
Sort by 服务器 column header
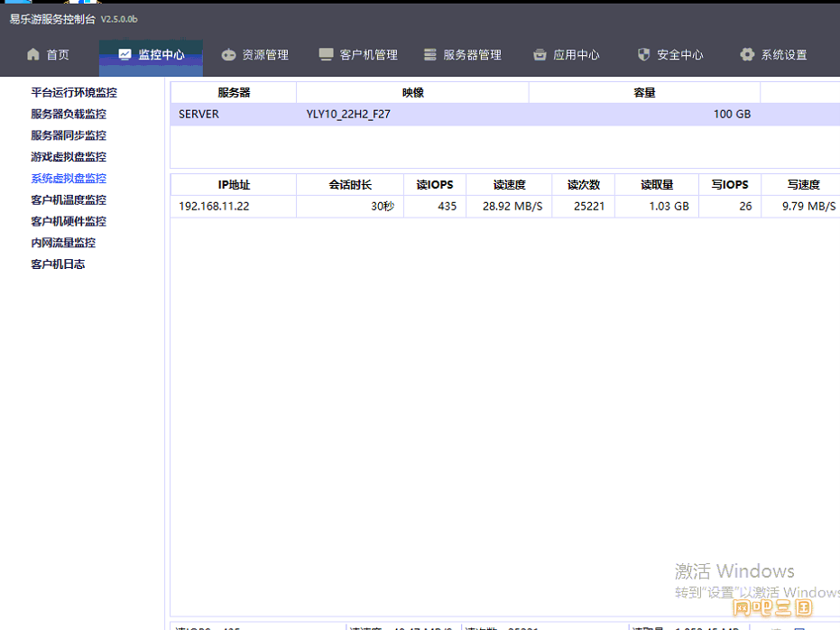click(x=234, y=93)
